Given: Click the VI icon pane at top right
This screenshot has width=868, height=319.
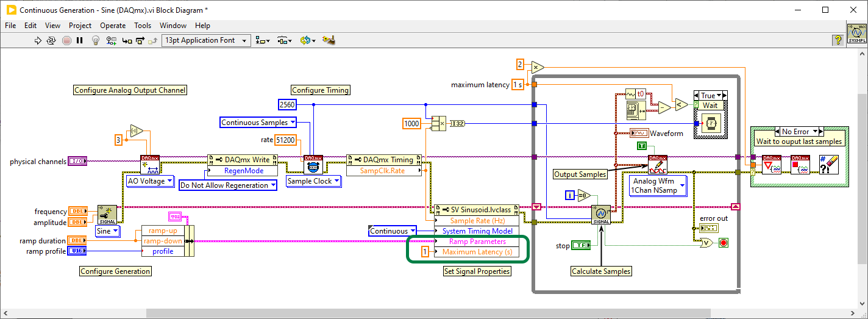Looking at the screenshot, I should point(856,34).
